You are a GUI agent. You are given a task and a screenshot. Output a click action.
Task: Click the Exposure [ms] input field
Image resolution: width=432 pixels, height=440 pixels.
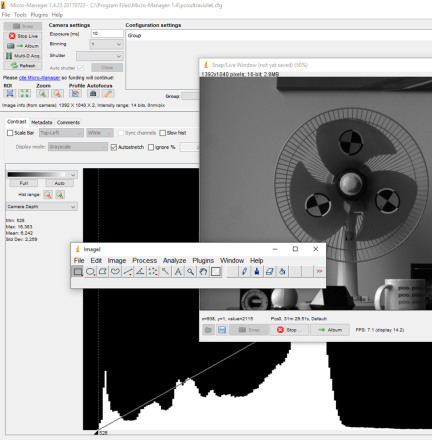(x=107, y=34)
